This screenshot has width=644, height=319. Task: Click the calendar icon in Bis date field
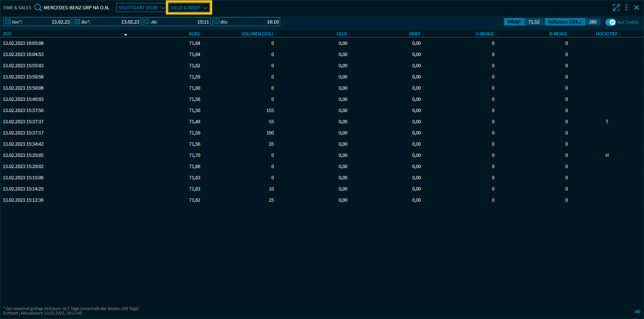click(77, 22)
